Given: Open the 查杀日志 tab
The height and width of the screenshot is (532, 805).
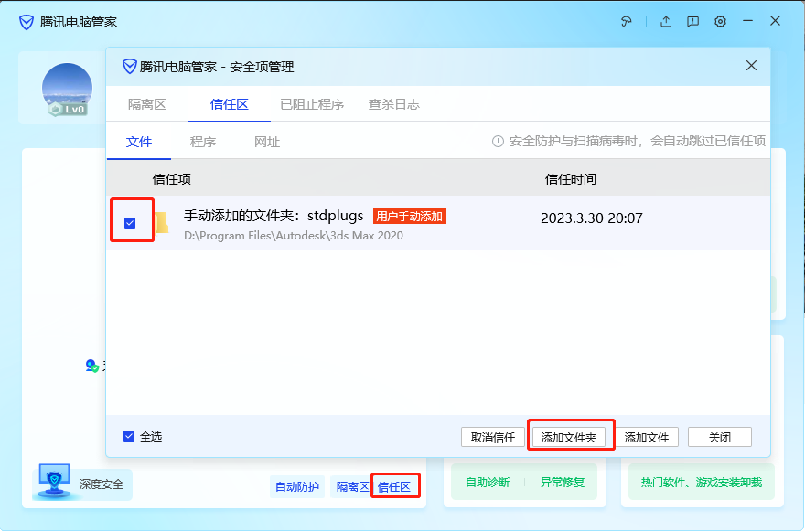Looking at the screenshot, I should coord(393,104).
